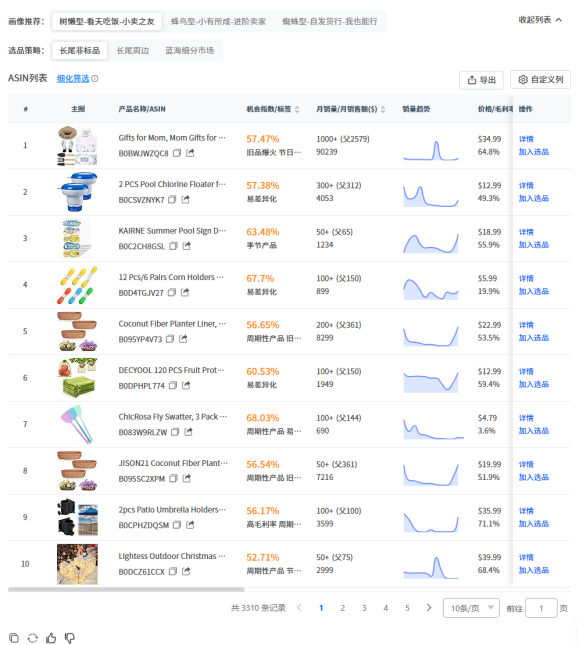Click the thumbs down icon

coord(69,638)
